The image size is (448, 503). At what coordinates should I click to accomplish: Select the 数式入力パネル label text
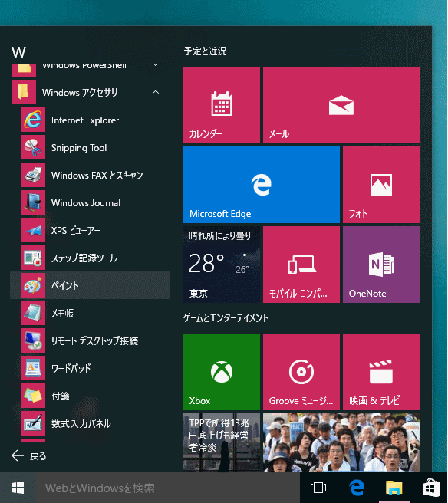click(81, 424)
